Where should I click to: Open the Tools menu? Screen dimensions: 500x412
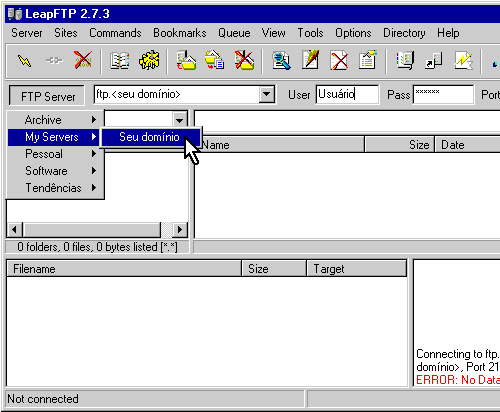[x=310, y=33]
